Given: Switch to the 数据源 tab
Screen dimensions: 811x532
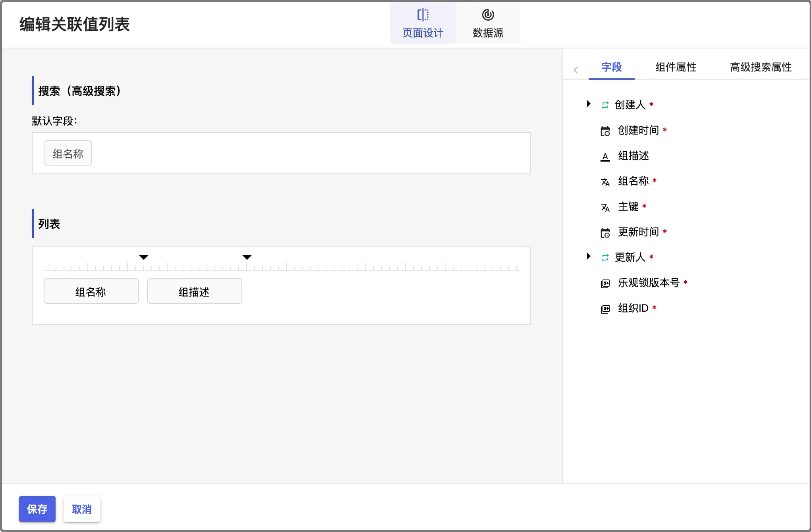Looking at the screenshot, I should pyautogui.click(x=488, y=23).
